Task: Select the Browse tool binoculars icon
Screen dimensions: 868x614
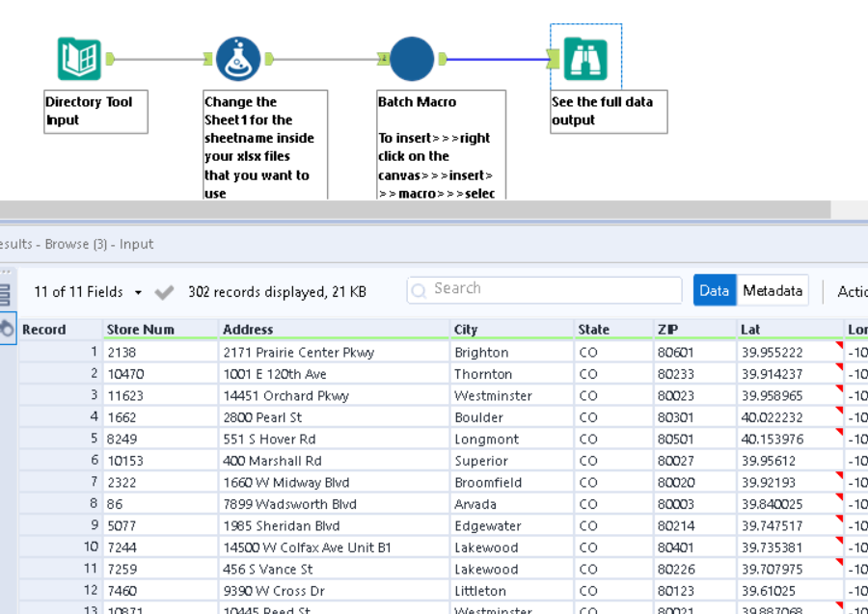Action: [x=585, y=59]
